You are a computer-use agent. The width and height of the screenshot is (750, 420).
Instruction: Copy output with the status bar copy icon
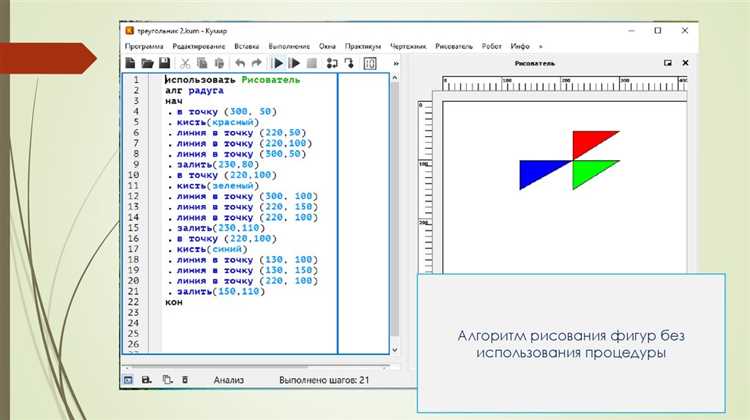(x=167, y=380)
